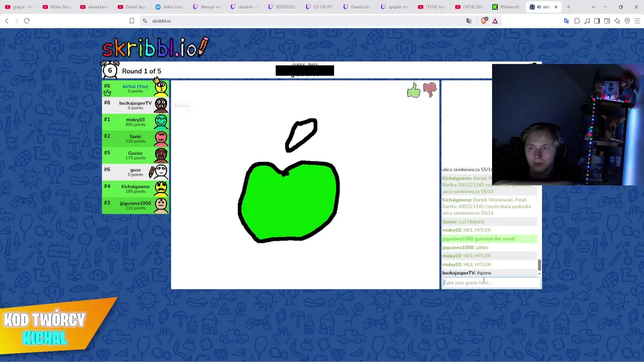644x362 pixels.
Task: Switch to the Video Unav tab
Action: click(170, 7)
